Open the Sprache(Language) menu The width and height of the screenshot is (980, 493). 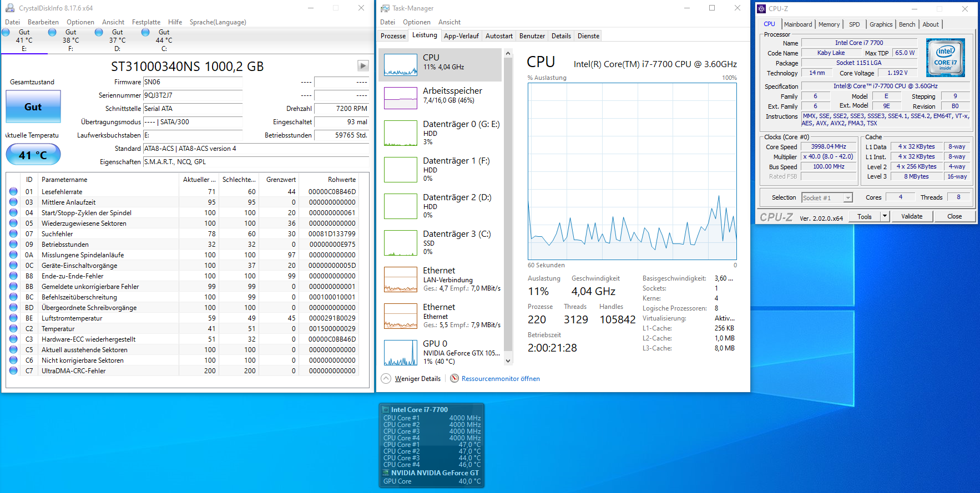coord(218,22)
